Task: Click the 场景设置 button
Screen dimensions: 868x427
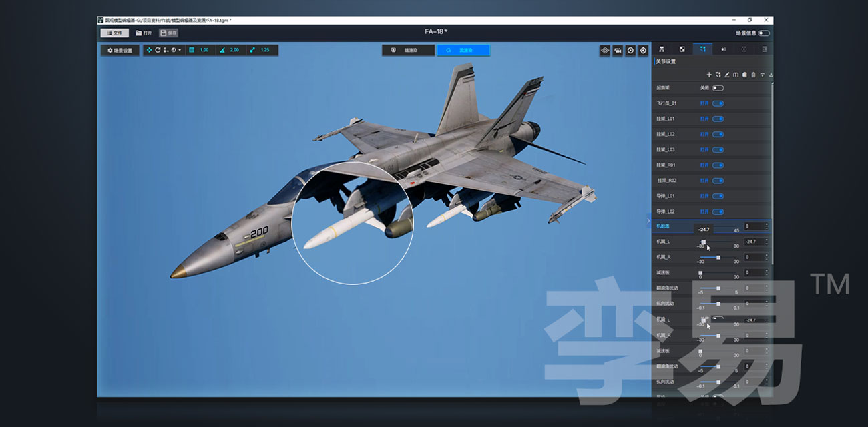Action: [x=120, y=50]
